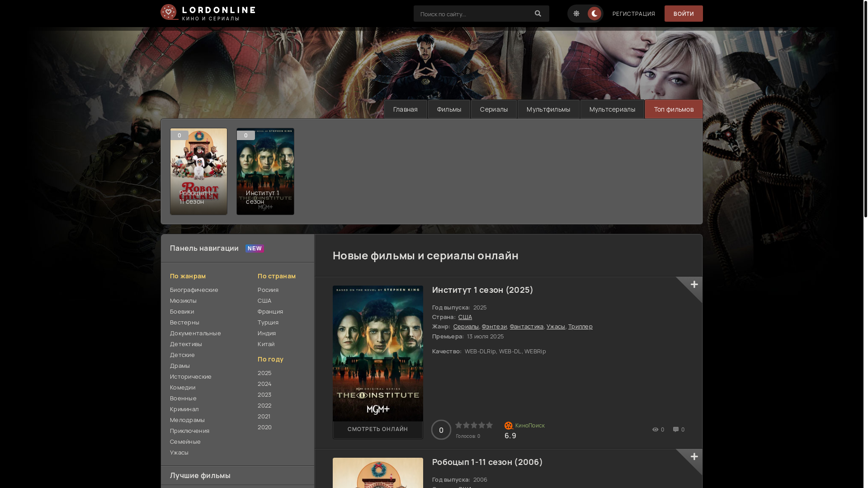Click the search magnifier icon
This screenshot has height=488, width=868.
pos(538,14)
